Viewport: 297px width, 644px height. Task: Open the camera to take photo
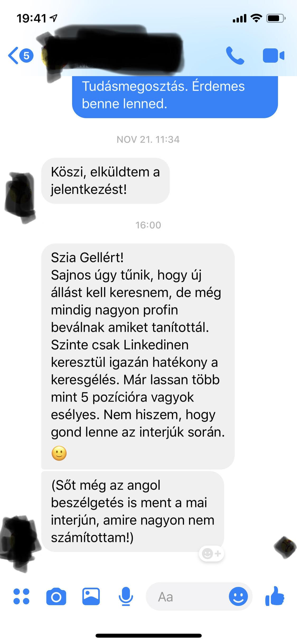[56, 596]
